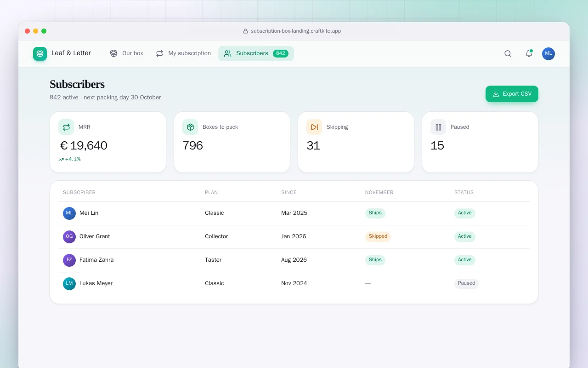Screen dimensions: 588x368
Task: Click the Nov 2024 since date
Action: pos(294,283)
